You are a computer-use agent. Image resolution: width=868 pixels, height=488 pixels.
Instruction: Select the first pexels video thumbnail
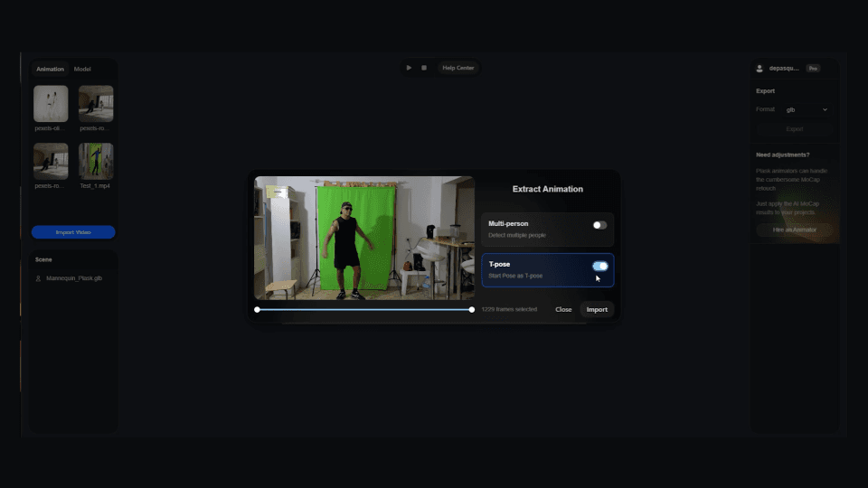click(51, 104)
